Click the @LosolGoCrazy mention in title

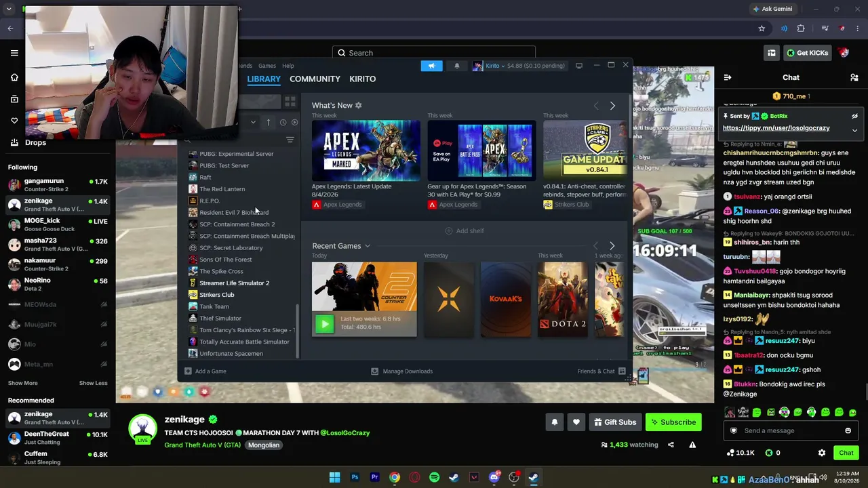pos(344,432)
